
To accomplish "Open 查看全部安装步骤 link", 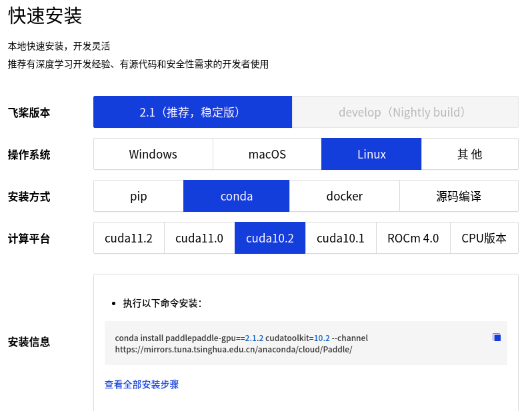I will click(x=141, y=384).
